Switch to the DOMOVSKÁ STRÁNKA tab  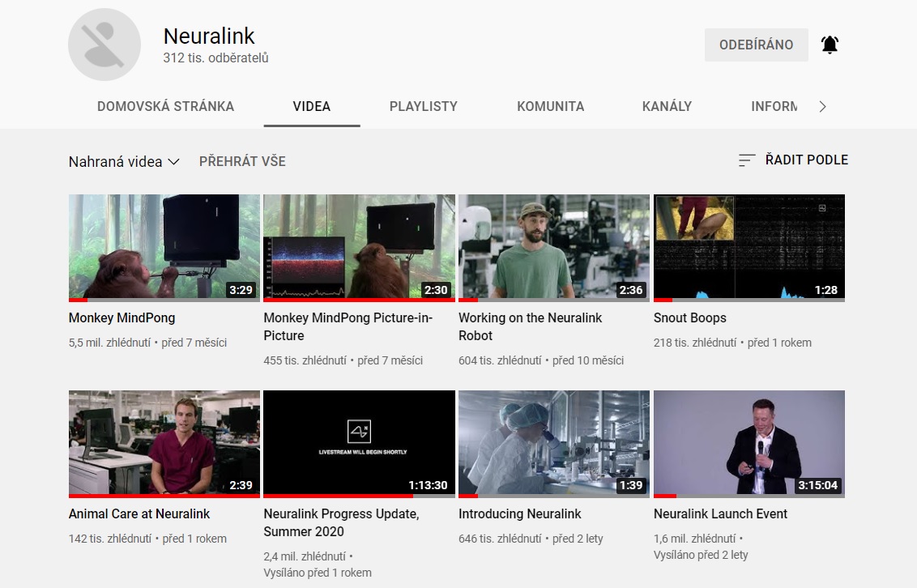[x=165, y=106]
